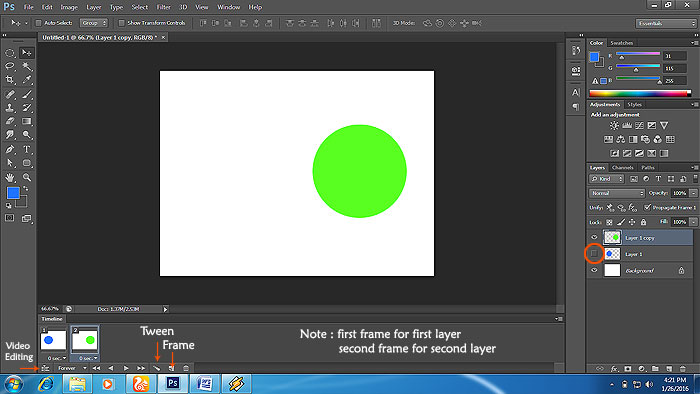This screenshot has width=700, height=394.
Task: Select the Magic Wand tool
Action: tap(27, 66)
